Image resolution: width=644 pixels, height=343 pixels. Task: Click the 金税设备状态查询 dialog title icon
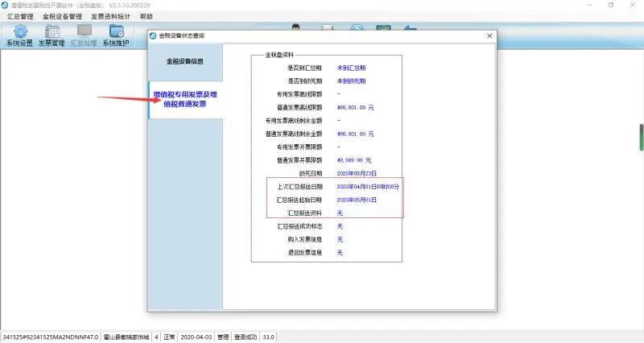[x=153, y=35]
